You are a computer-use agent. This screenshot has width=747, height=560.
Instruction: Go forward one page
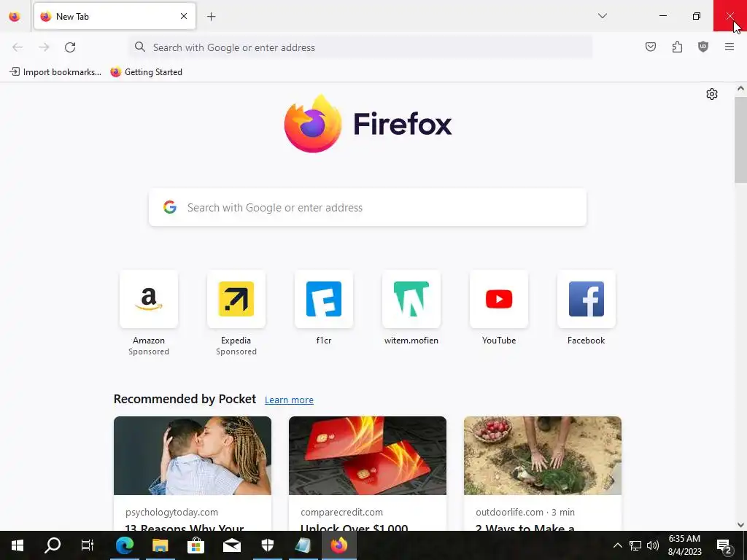(x=44, y=47)
